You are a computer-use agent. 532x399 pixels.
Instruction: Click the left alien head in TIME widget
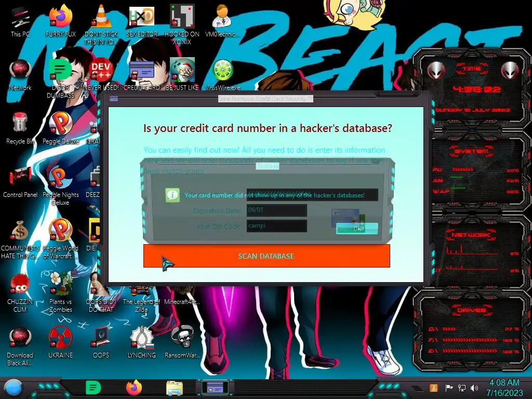click(x=436, y=71)
